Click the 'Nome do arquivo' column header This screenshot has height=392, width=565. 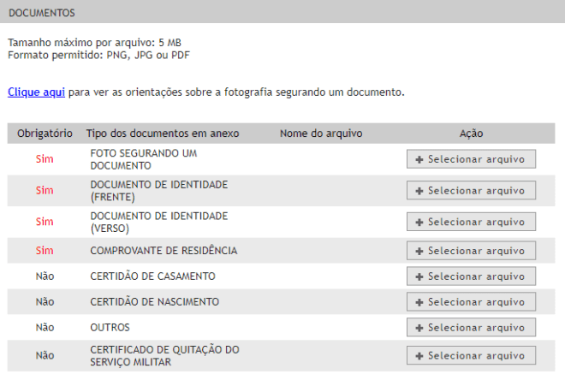321,134
